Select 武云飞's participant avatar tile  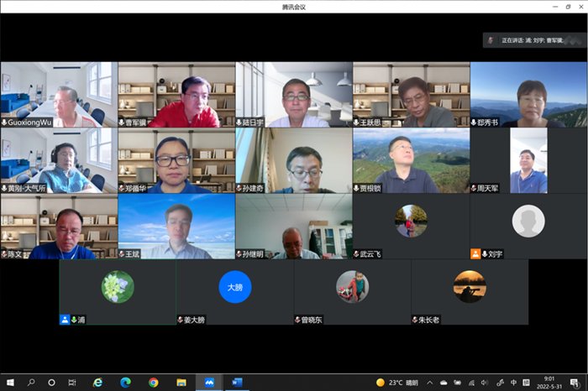(x=411, y=226)
